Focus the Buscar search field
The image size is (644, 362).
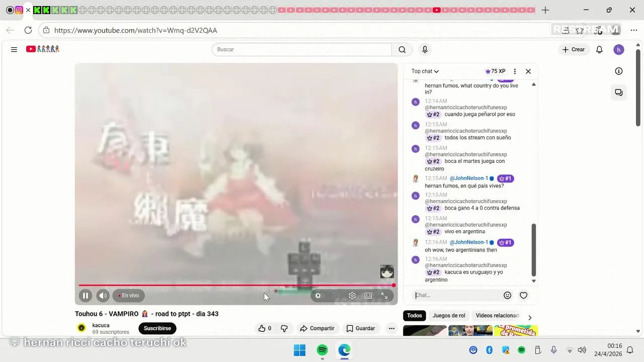[x=301, y=49]
